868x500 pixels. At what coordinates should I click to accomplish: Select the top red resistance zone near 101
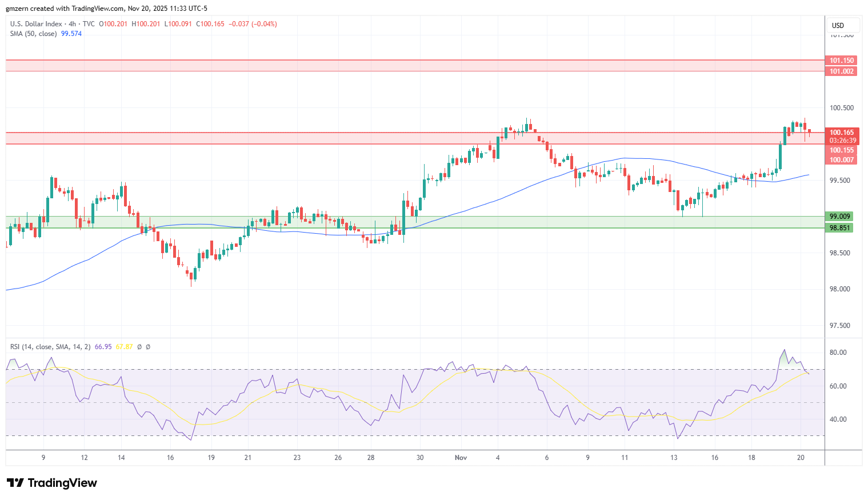click(x=415, y=66)
